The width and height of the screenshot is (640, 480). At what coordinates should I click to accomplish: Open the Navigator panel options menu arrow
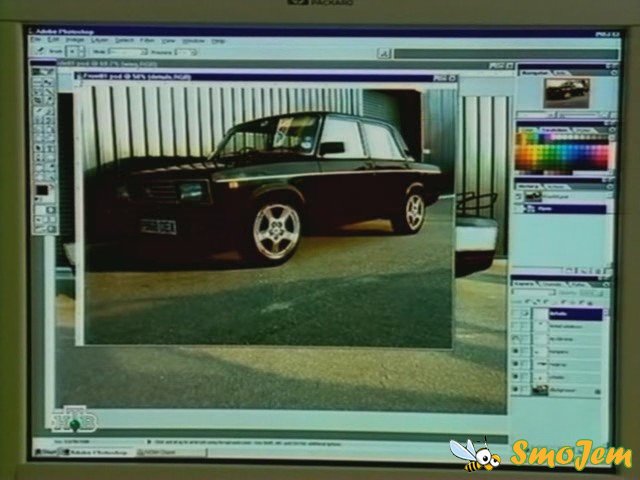click(x=614, y=73)
